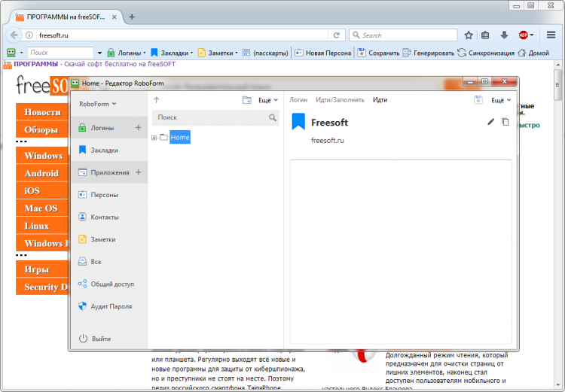Click Новая Персона toolbar button

click(x=323, y=53)
